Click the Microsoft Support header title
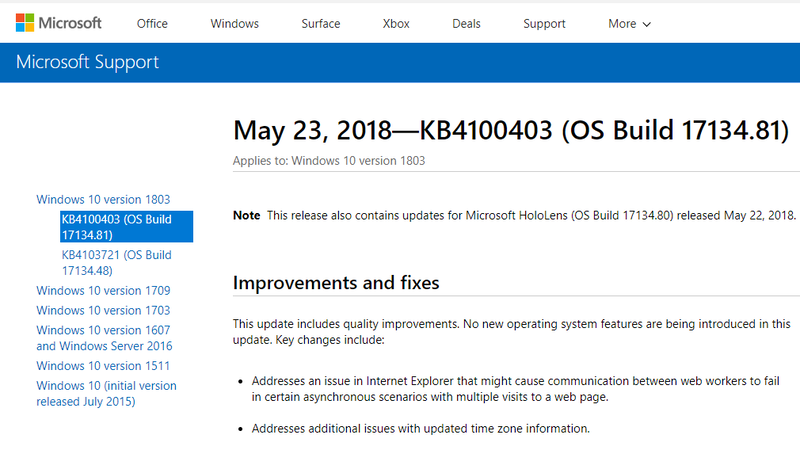 coord(88,63)
